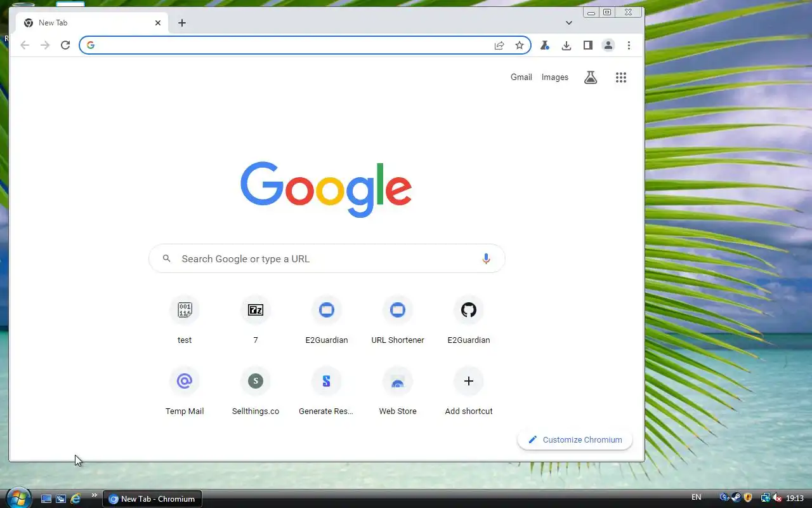
Task: Click the magnifier icon in search box
Action: 167,258
